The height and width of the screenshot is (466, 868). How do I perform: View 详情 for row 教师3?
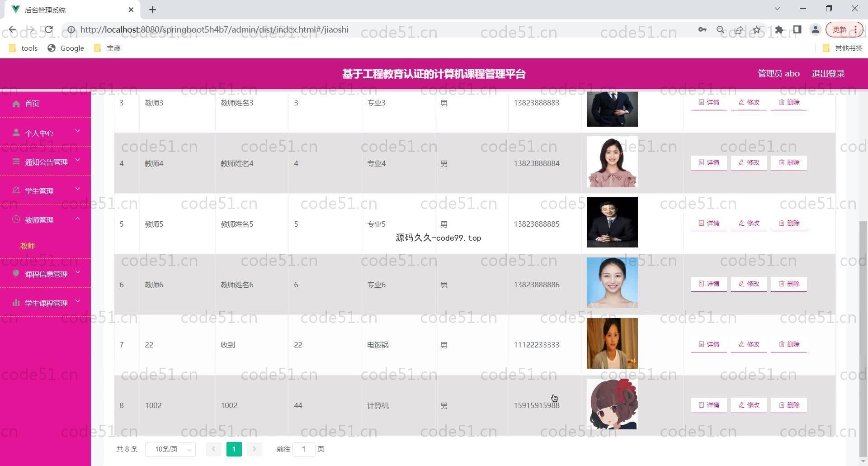click(x=708, y=102)
